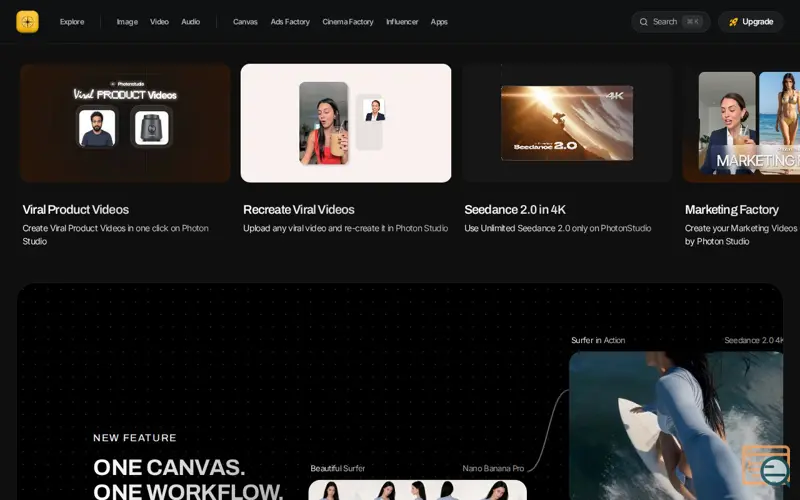Open the Seedance 2.0 4K thumbnail
Screen dimensions: 800x500
[567, 123]
